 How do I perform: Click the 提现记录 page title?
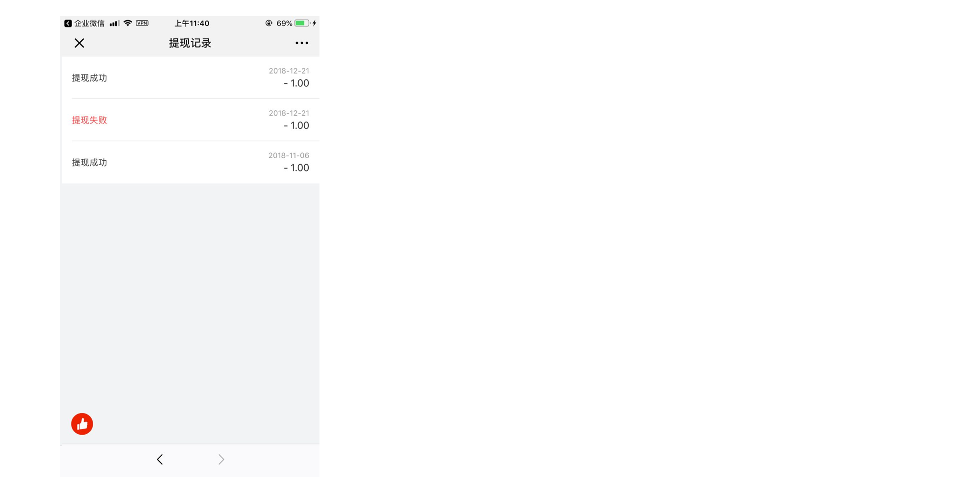coord(190,43)
